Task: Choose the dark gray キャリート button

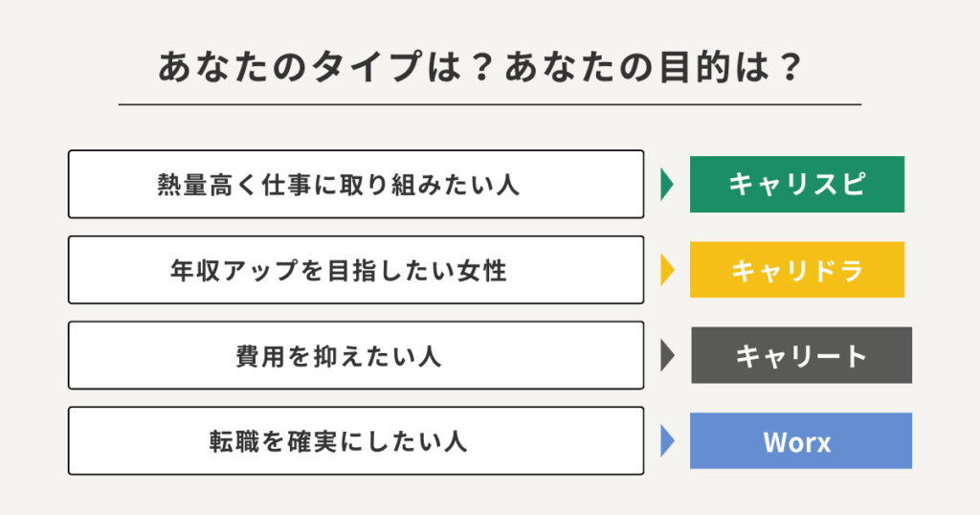Action: pos(800,355)
